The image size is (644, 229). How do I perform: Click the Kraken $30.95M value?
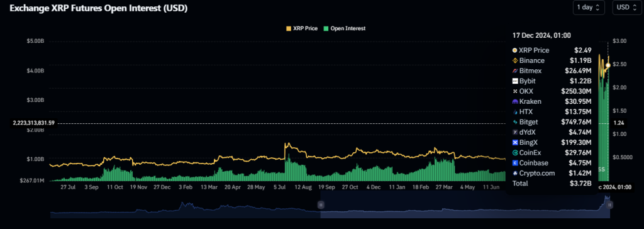pyautogui.click(x=579, y=101)
